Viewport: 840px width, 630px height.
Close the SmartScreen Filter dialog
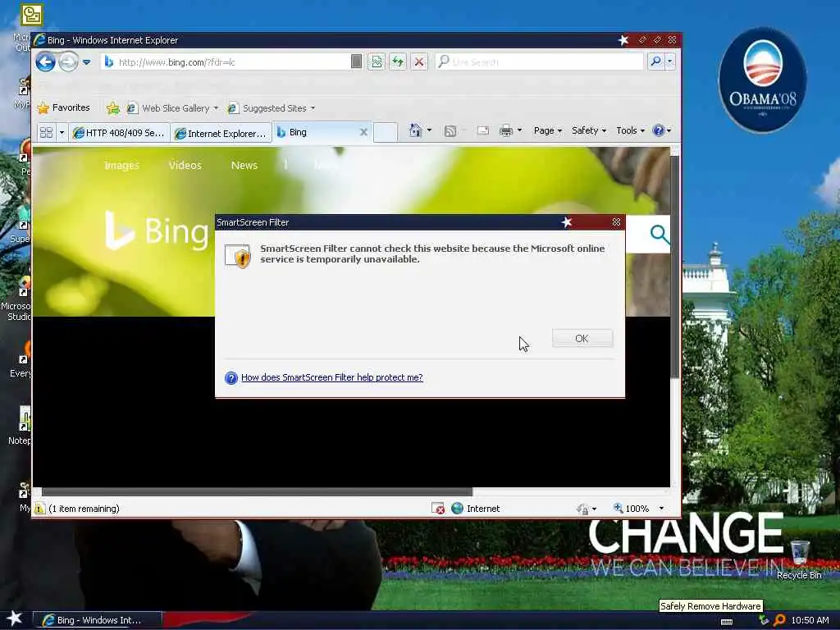click(616, 222)
